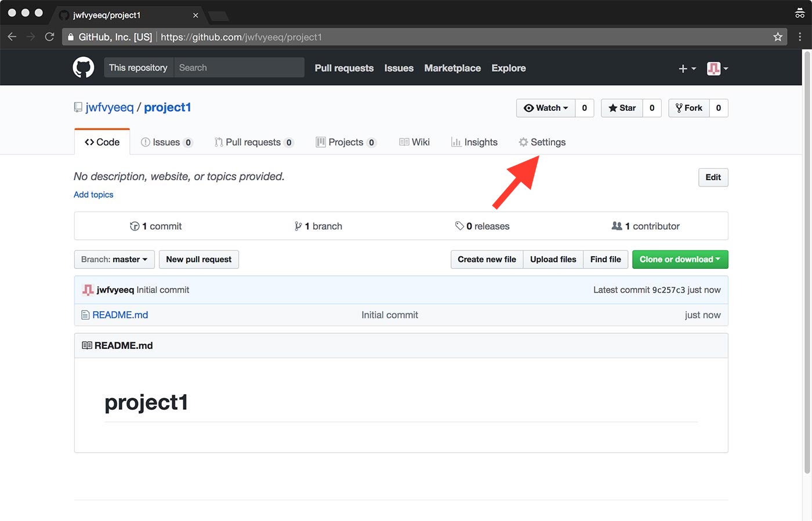
Task: Click the Fork count 0
Action: pyautogui.click(x=719, y=108)
